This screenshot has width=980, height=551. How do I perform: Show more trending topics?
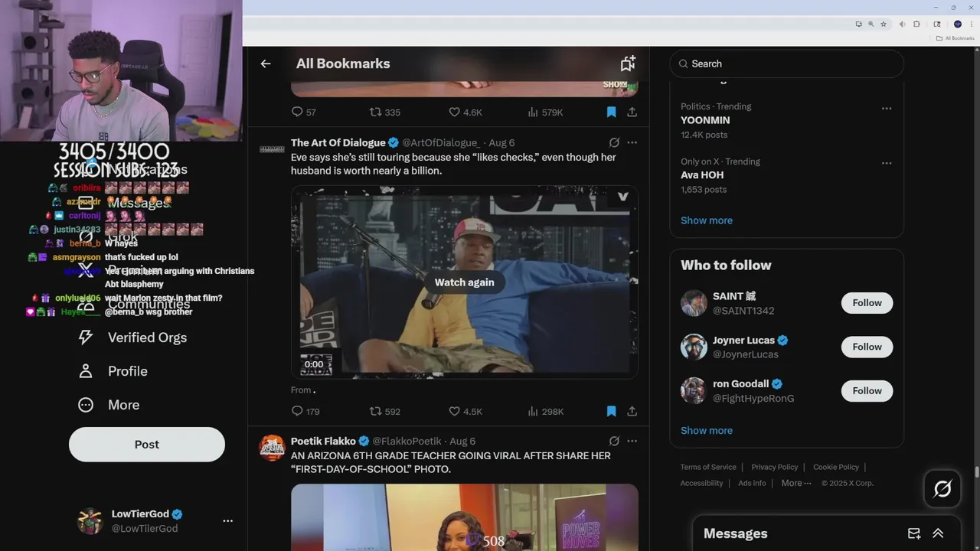(707, 220)
